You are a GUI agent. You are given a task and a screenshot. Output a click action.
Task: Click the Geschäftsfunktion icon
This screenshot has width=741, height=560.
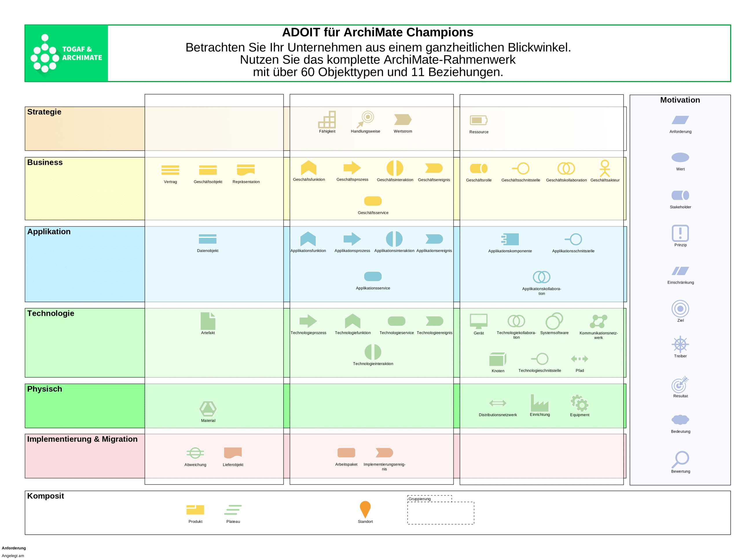[309, 168]
